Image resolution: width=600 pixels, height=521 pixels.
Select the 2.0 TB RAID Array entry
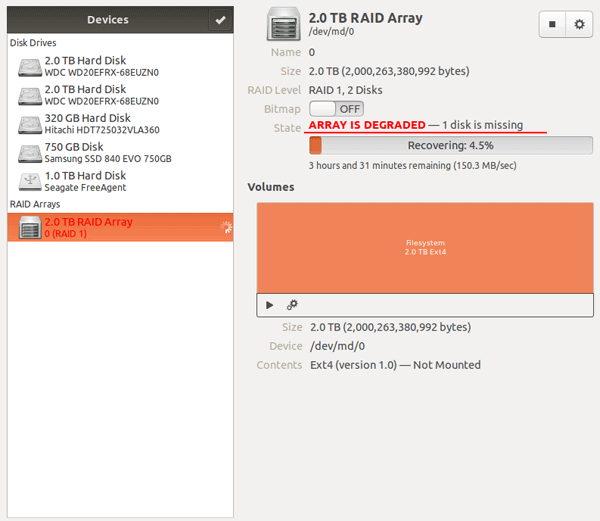(120, 227)
